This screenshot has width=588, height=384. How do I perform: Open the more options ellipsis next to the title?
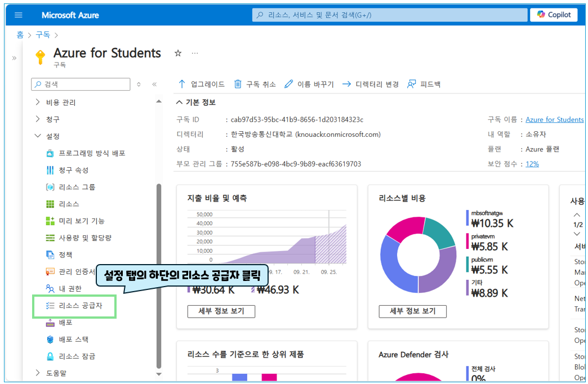point(195,53)
